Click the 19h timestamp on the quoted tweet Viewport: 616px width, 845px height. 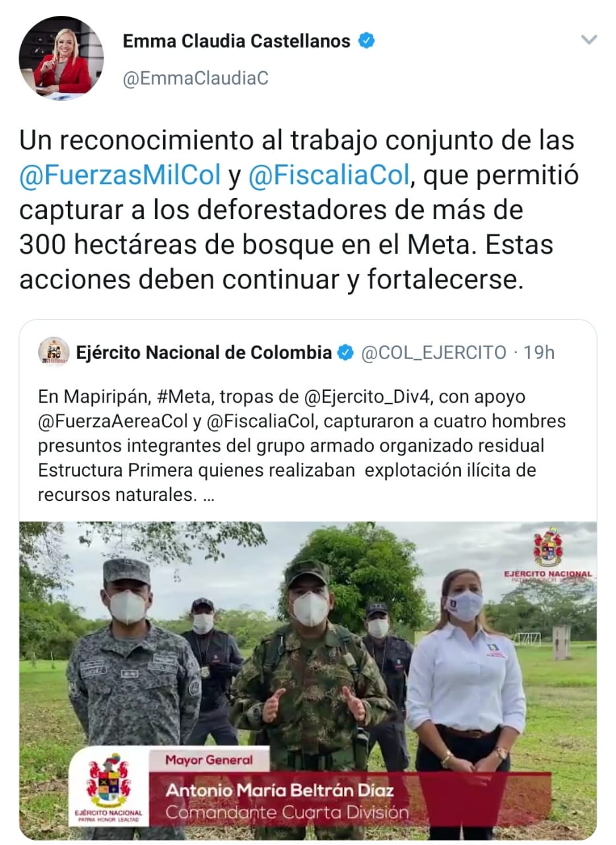tap(539, 353)
